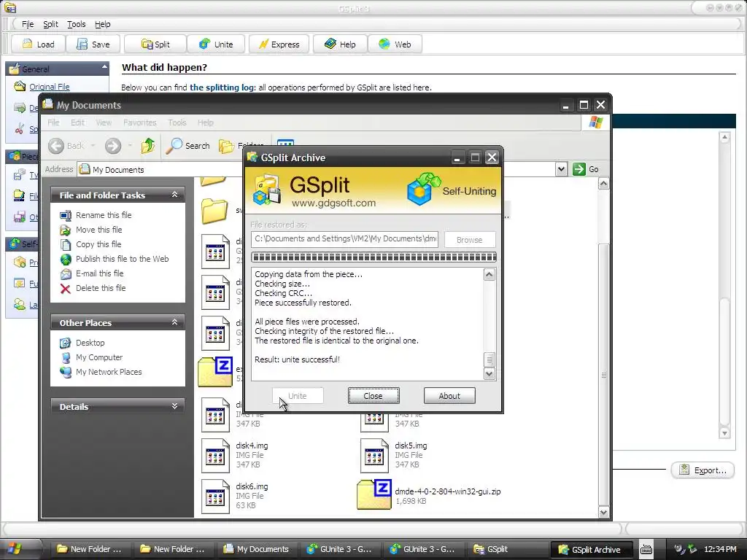Collapse the File and Folder Tasks panel

tap(174, 195)
